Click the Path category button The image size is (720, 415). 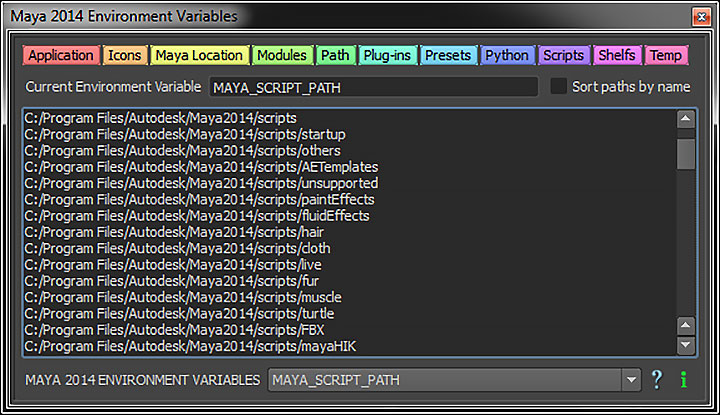click(x=335, y=56)
